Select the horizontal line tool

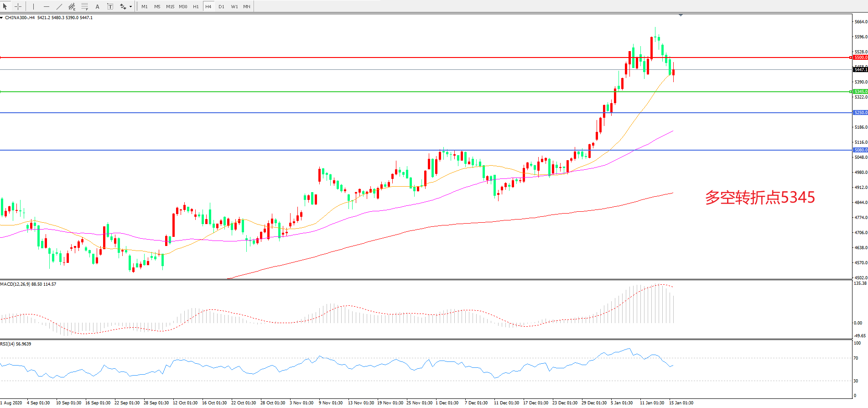pos(46,6)
